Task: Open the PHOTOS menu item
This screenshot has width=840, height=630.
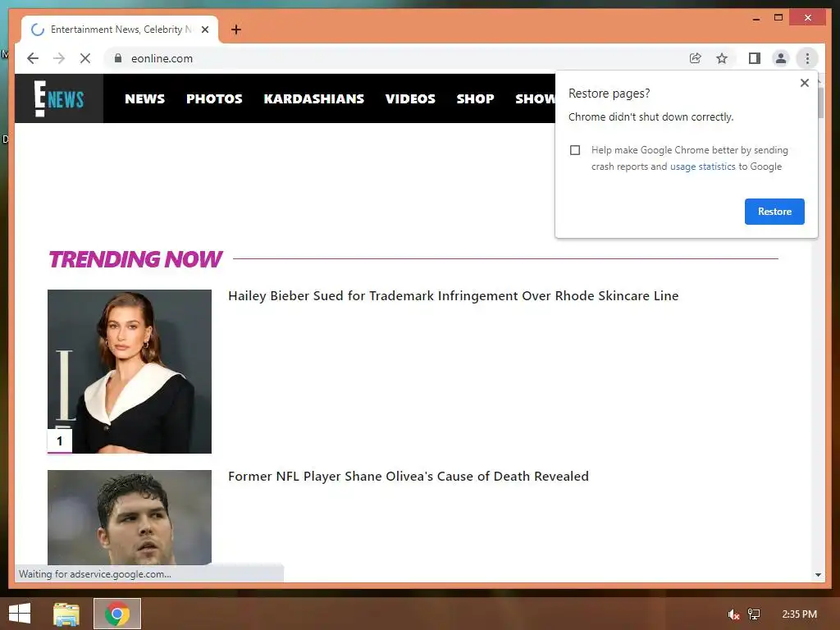Action: [214, 98]
